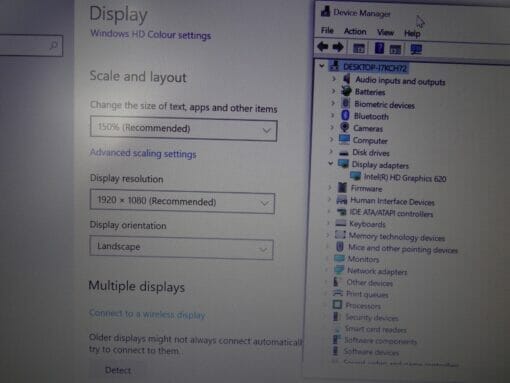This screenshot has width=510, height=383.
Task: Click the search magnifier icon in Settings
Action: (x=53, y=45)
